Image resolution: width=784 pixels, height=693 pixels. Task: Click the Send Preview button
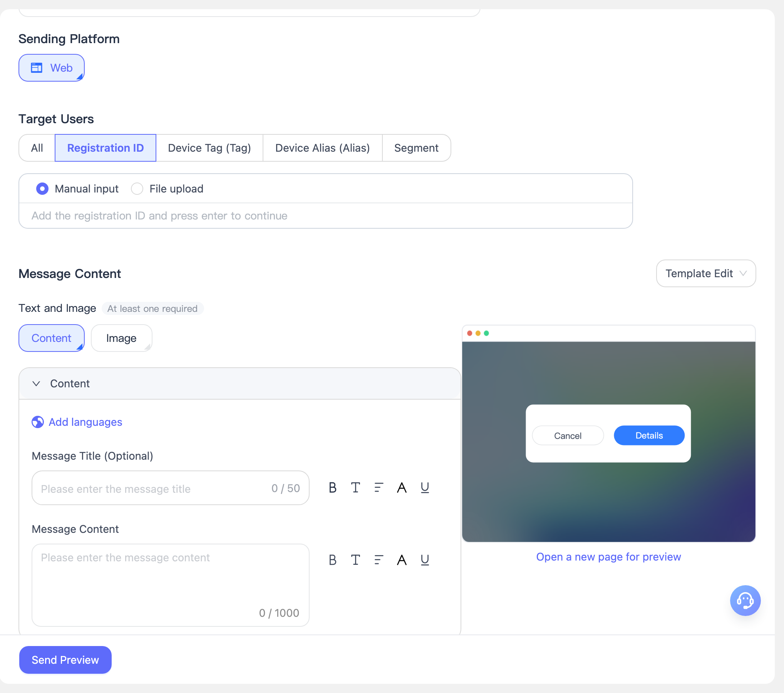click(65, 660)
